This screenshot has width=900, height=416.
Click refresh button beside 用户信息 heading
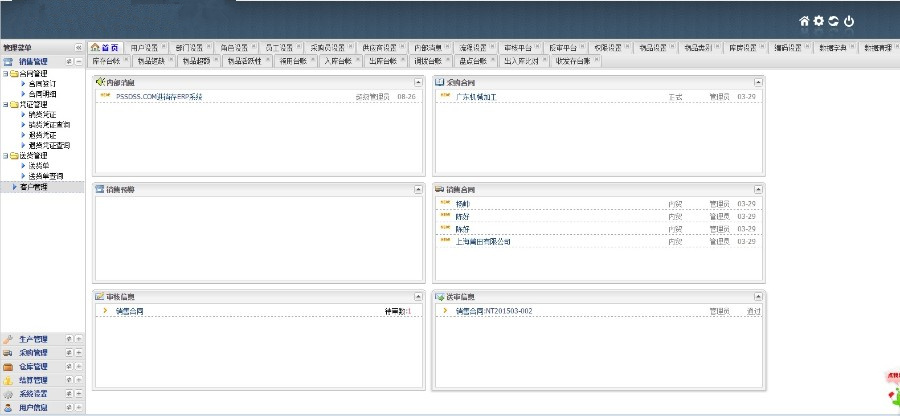(x=69, y=408)
